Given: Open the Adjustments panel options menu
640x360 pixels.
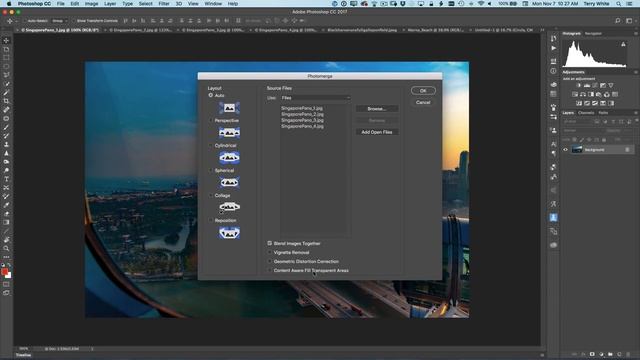Looking at the screenshot, I should (636, 72).
